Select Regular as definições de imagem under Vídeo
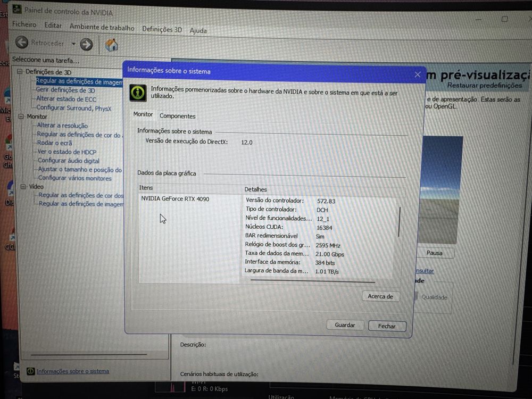The image size is (532, 399). [81, 204]
